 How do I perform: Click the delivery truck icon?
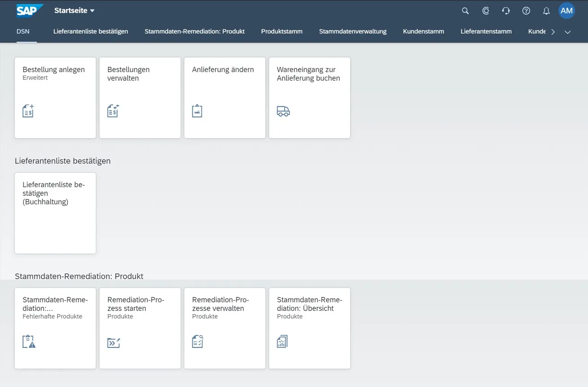click(283, 112)
